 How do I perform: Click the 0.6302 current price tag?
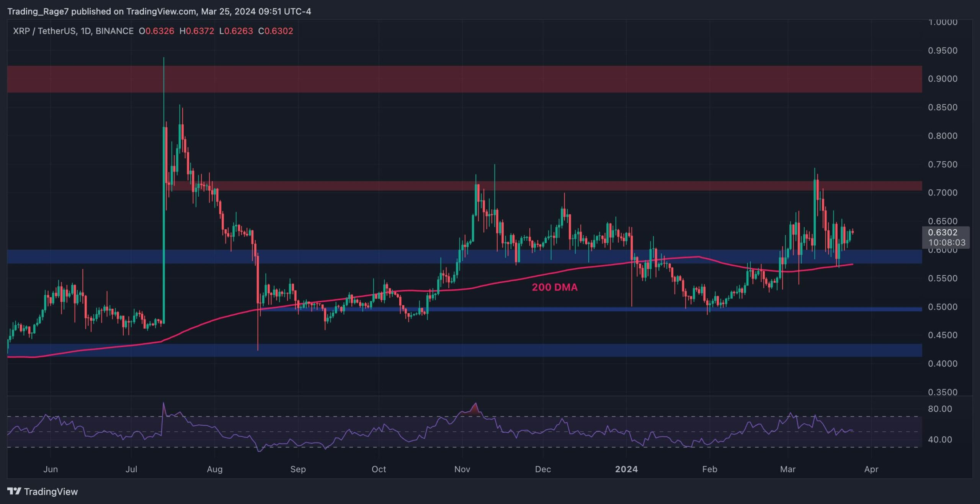click(942, 232)
